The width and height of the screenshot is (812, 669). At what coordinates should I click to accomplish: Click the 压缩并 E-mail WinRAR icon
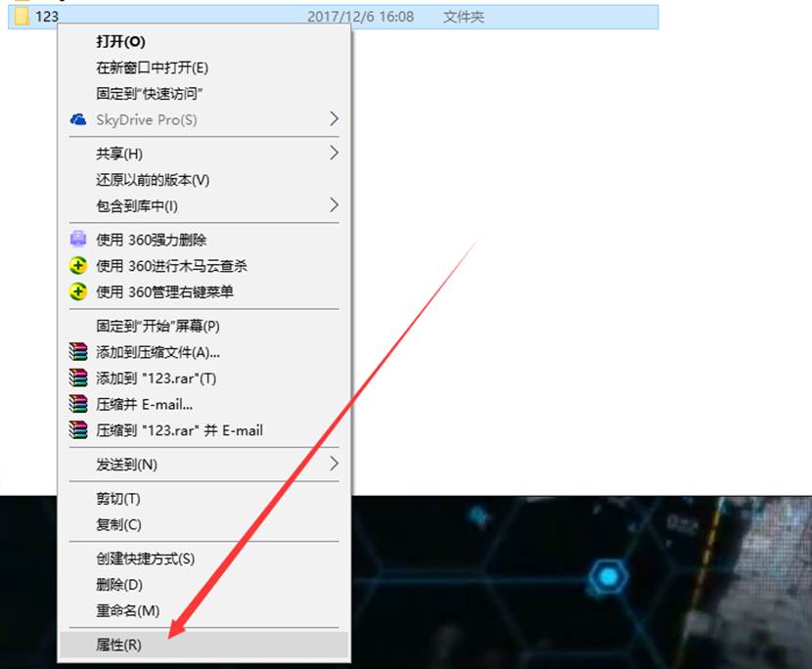[79, 403]
